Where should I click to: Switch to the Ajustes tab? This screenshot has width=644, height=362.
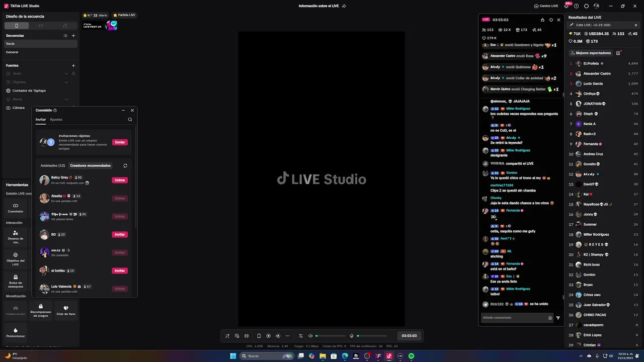click(56, 120)
